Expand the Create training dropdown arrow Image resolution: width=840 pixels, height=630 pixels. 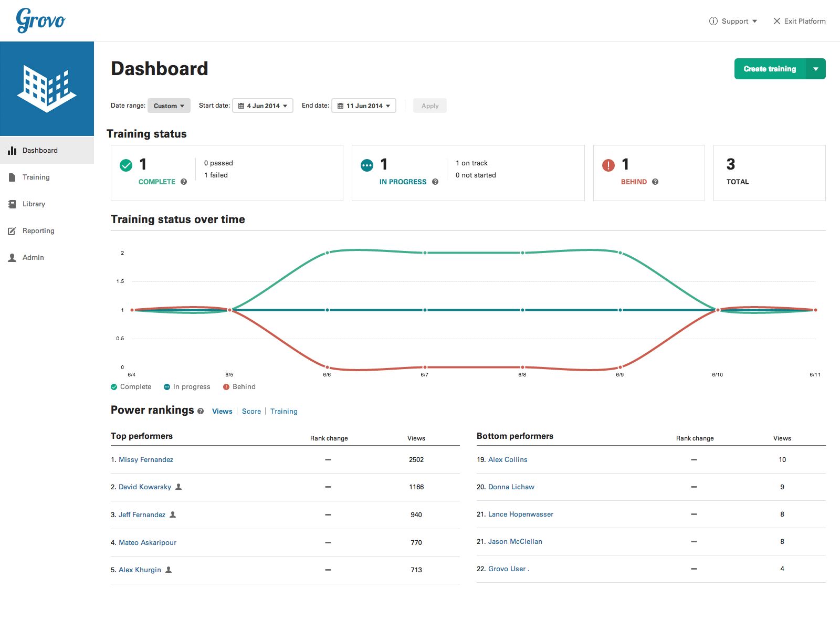point(815,68)
